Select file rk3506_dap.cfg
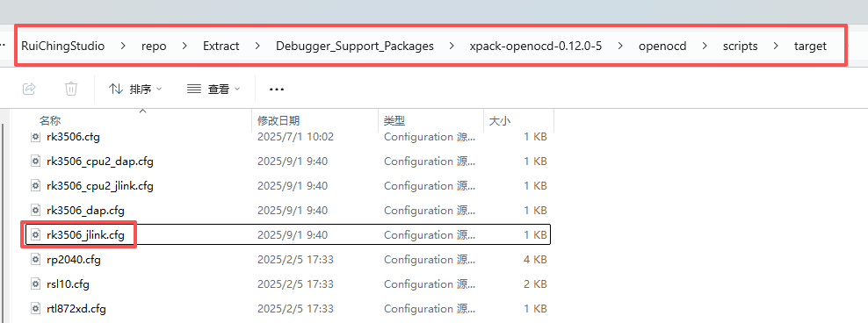 [85, 210]
